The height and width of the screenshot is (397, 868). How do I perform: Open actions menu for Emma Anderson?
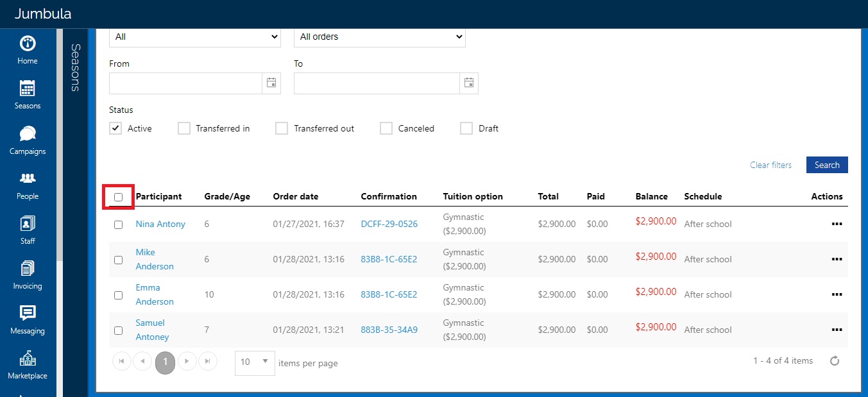pyautogui.click(x=837, y=294)
